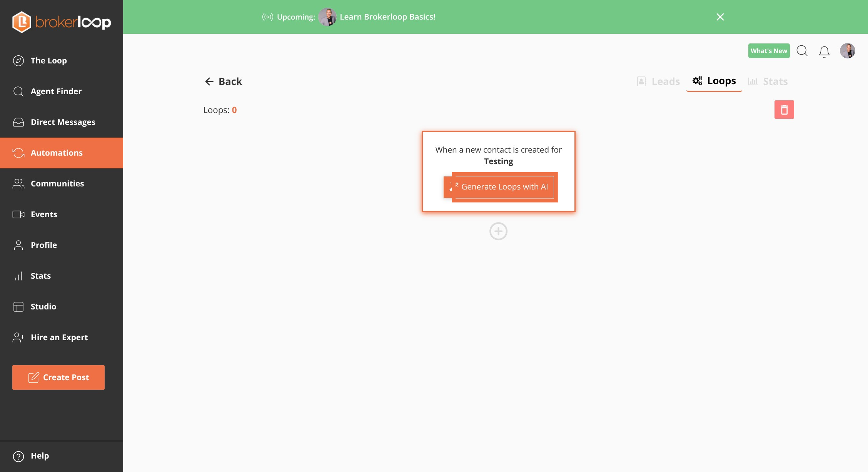Go Back to the previous page
The height and width of the screenshot is (472, 868).
[224, 81]
